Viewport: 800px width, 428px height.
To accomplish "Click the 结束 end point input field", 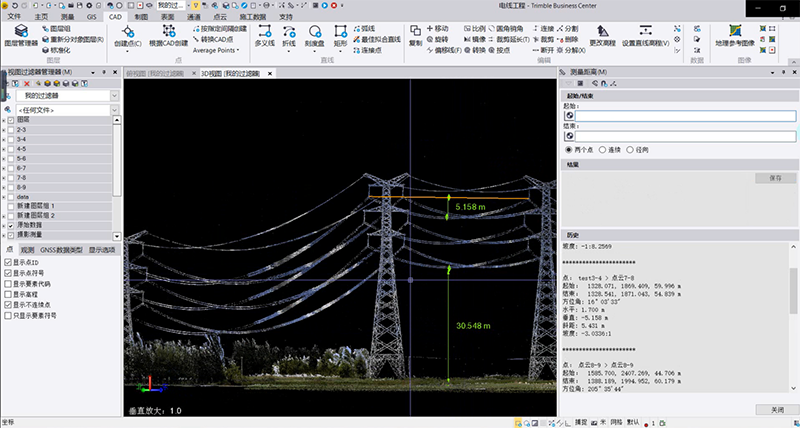I will point(685,136).
